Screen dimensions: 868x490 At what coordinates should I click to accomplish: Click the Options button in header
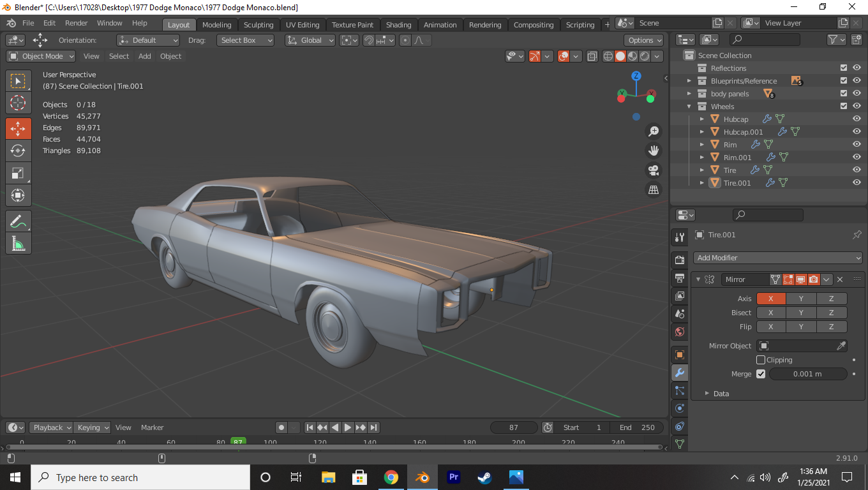point(643,40)
